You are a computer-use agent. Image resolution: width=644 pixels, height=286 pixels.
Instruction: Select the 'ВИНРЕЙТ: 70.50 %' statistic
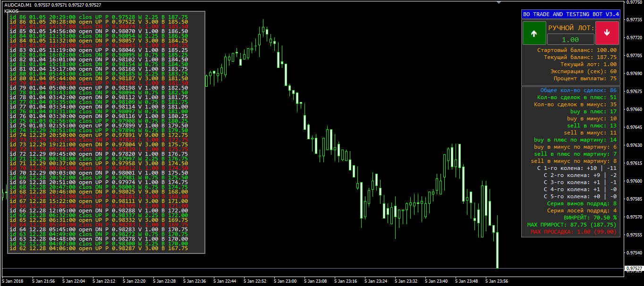590,218
